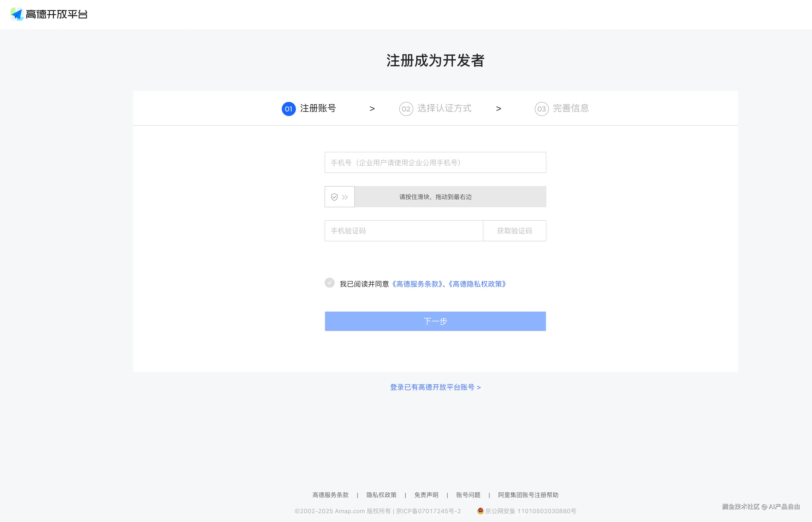
Task: Click the step 02 circle badge
Action: coord(406,109)
